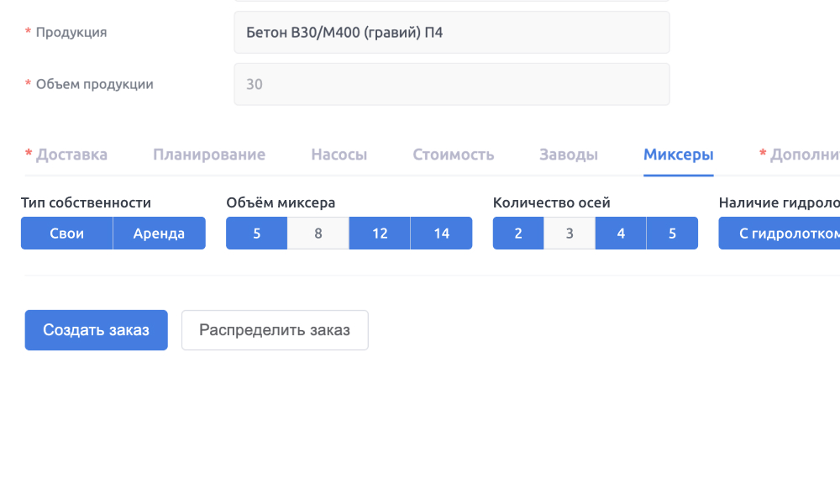Toggle axle count option "4"

point(620,233)
